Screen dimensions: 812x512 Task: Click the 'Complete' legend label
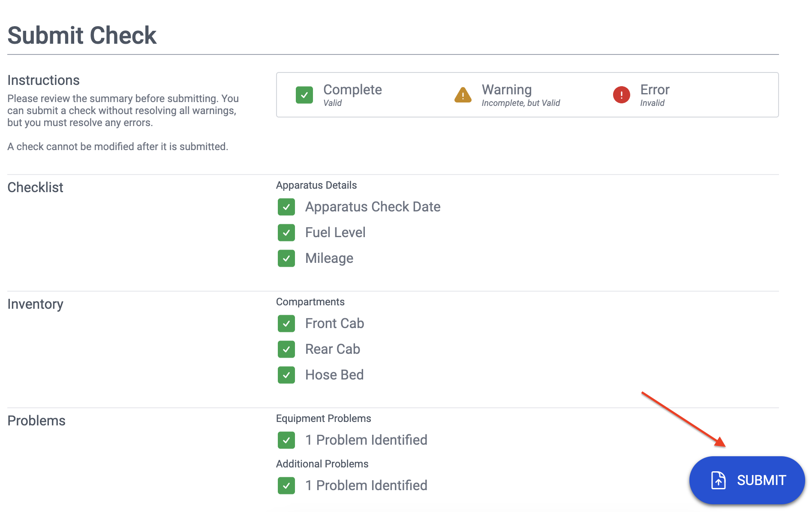(352, 90)
